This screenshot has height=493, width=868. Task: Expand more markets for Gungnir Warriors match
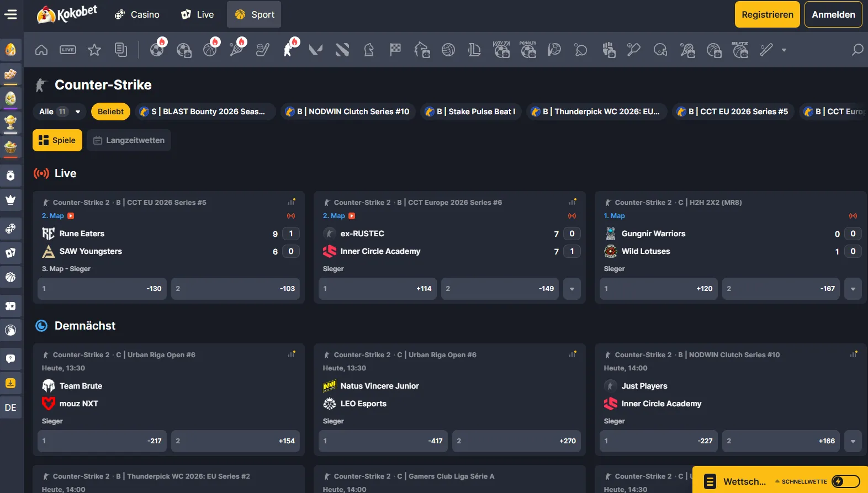point(853,289)
